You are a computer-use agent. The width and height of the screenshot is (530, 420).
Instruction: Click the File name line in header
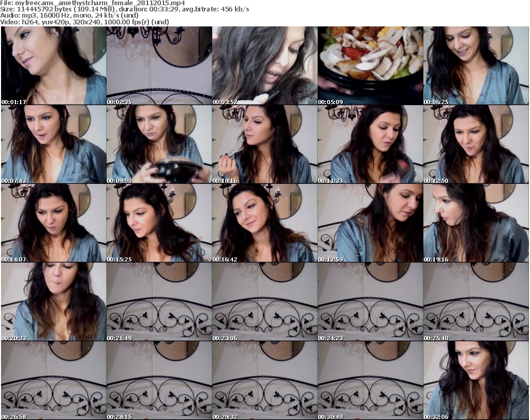[x=93, y=3]
